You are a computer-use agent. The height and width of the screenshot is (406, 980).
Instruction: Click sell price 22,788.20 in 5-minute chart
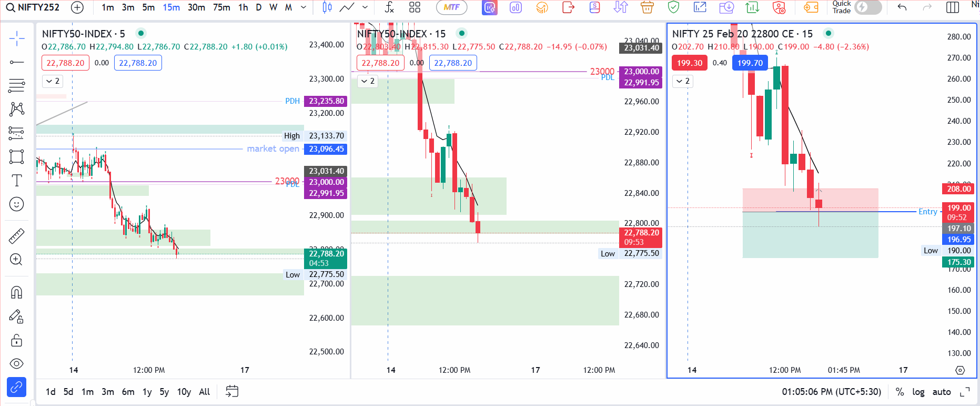[x=65, y=63]
